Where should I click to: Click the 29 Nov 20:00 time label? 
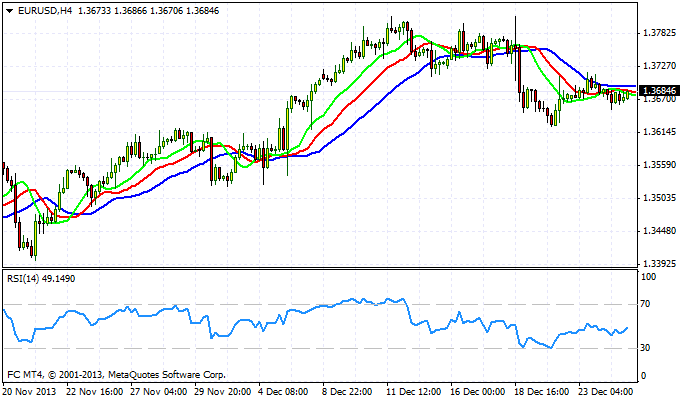(x=222, y=391)
